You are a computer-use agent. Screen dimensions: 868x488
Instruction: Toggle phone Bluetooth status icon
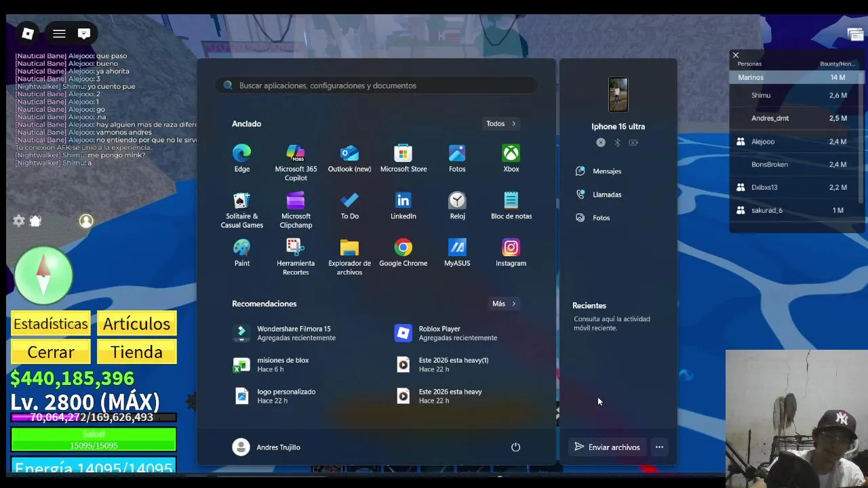617,142
